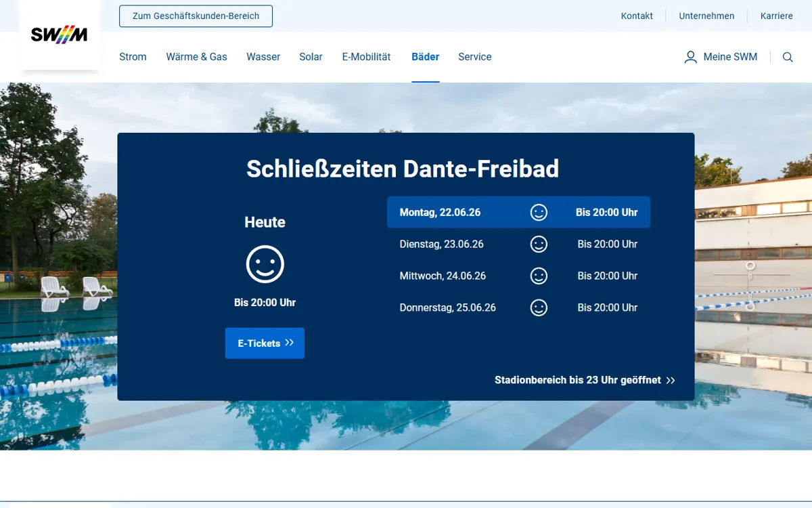The width and height of the screenshot is (812, 508).
Task: Open Meine SWM account link
Action: point(721,57)
